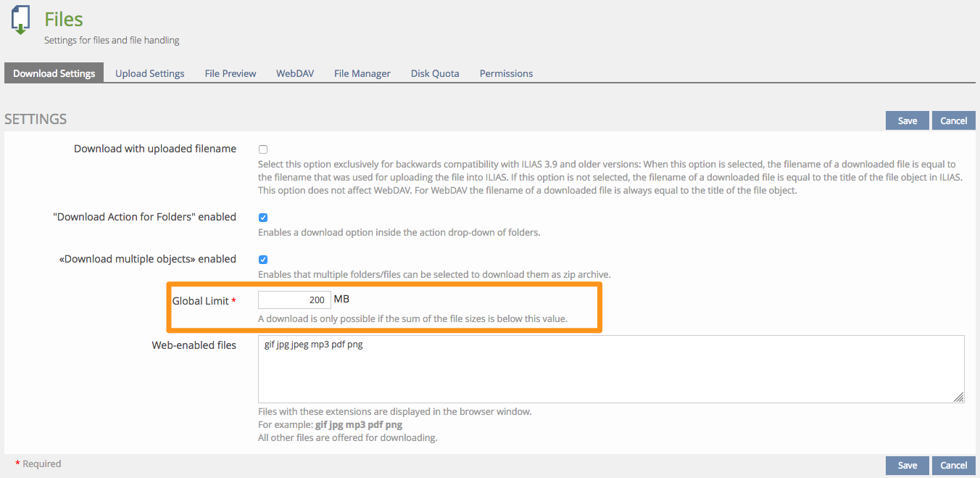Disable the «Download multiple objects» checkbox

(263, 259)
